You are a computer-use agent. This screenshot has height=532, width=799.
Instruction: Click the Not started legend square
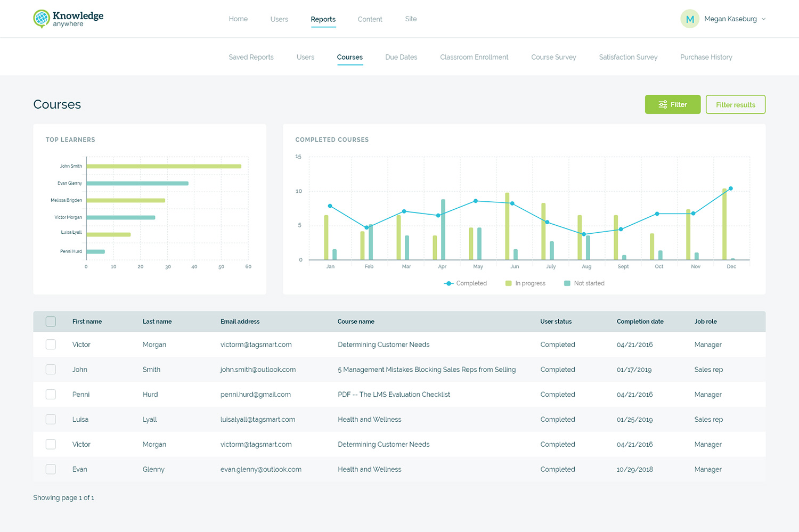tap(567, 283)
